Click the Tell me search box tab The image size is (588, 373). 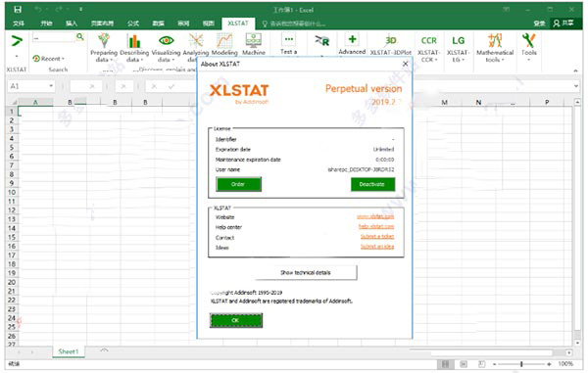click(x=294, y=23)
